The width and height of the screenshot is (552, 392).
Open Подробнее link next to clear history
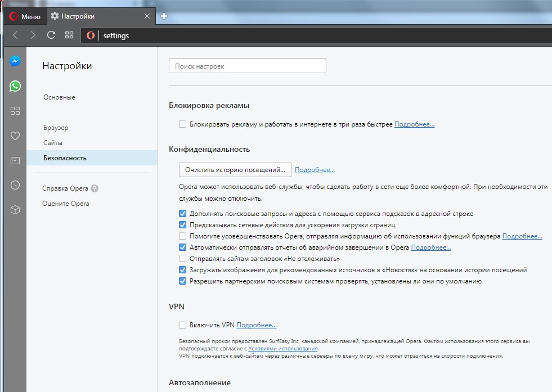315,170
